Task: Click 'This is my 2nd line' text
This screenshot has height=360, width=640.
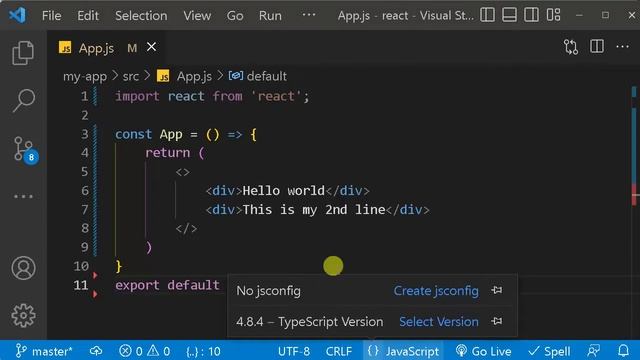Action: [x=314, y=210]
